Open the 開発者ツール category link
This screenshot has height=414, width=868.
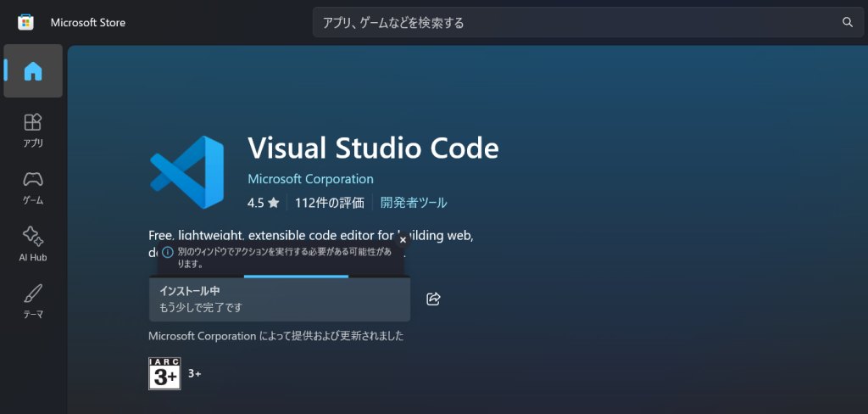click(x=414, y=203)
